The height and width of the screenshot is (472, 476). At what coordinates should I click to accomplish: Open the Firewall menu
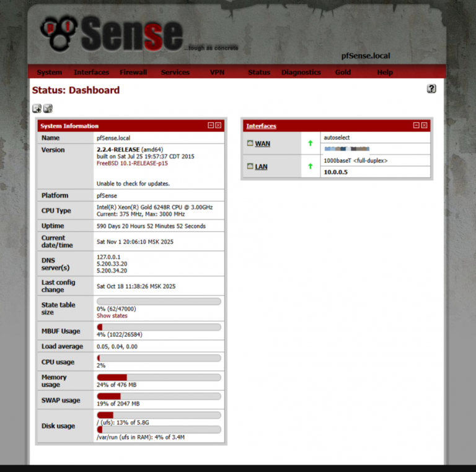pos(133,72)
